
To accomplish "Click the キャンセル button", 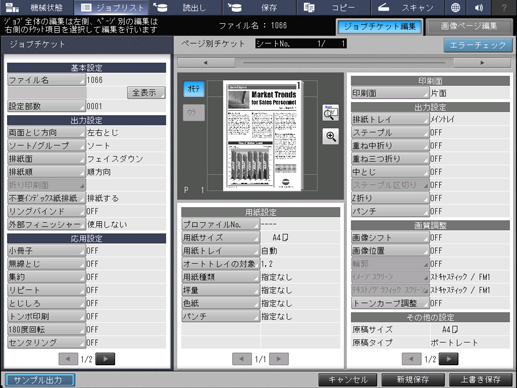I will click(x=348, y=380).
